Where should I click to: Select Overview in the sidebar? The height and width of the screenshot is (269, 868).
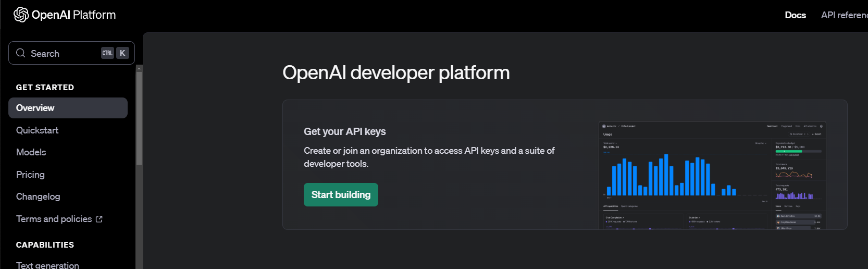68,108
